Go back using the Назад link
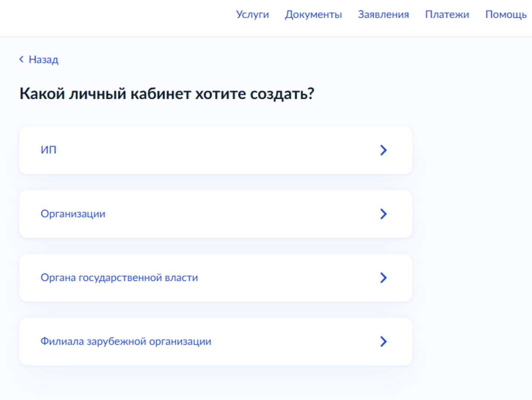Screen dimensions: 532x400 [44, 60]
